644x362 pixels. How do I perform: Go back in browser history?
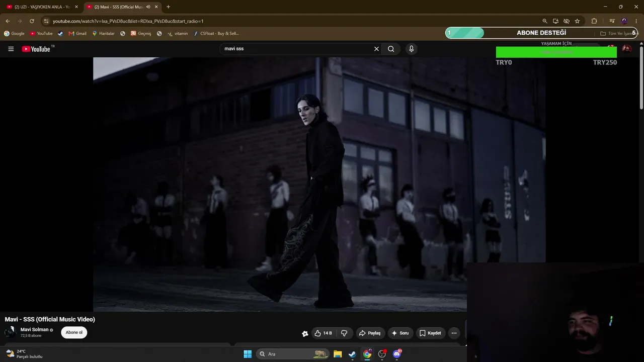(x=8, y=21)
